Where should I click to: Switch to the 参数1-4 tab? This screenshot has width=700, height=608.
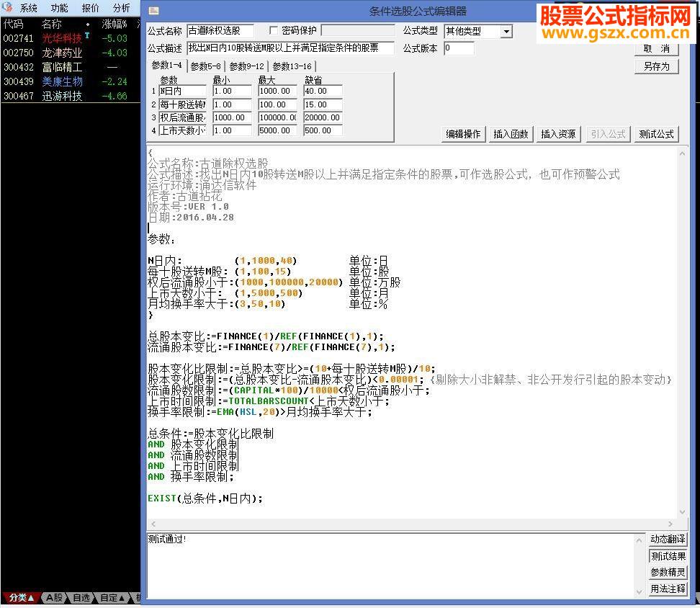pos(167,65)
